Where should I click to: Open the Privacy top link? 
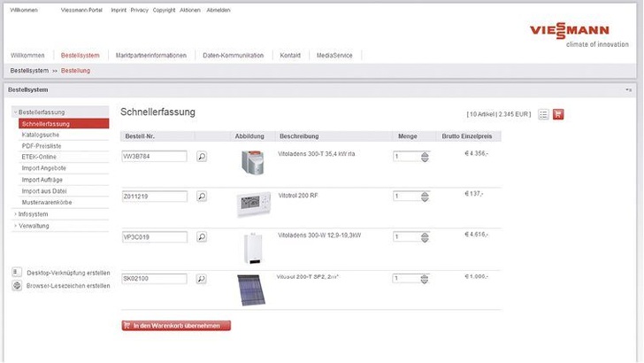pyautogui.click(x=139, y=10)
